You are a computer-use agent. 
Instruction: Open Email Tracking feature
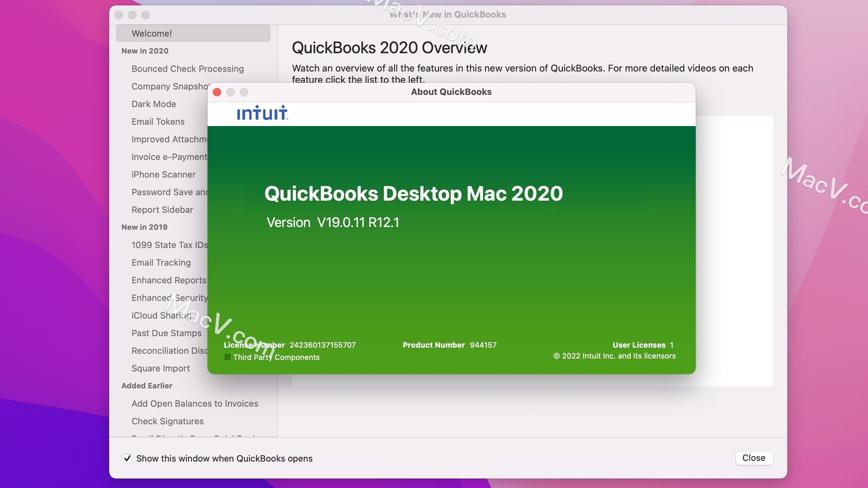coord(161,263)
